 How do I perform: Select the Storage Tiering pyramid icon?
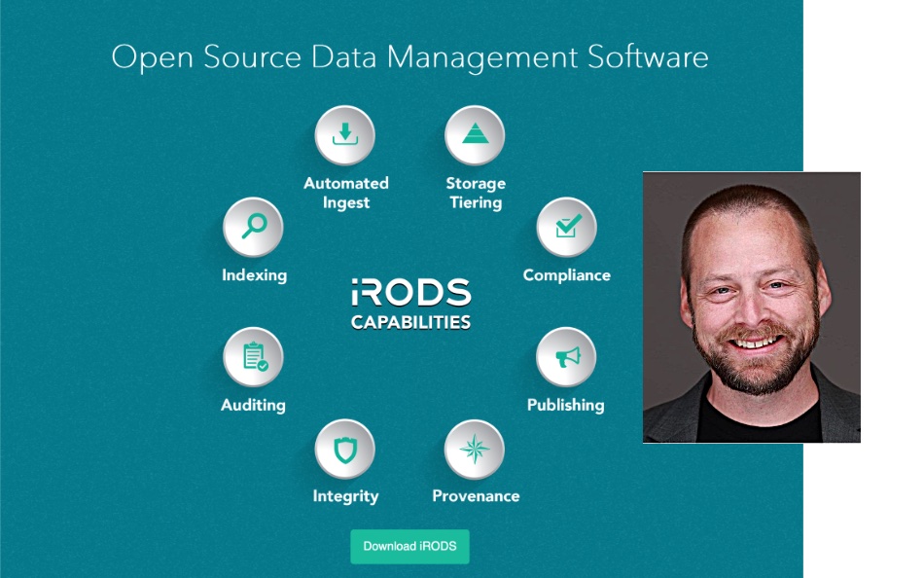[x=475, y=135]
